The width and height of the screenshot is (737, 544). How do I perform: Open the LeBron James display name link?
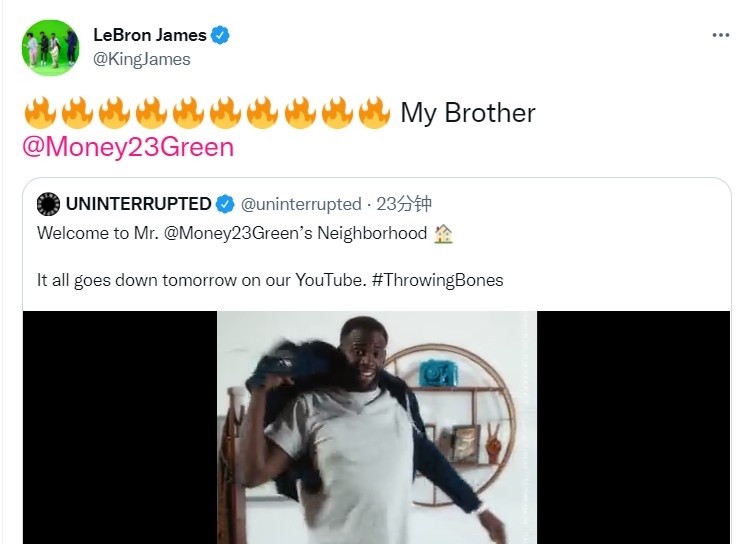pos(150,35)
